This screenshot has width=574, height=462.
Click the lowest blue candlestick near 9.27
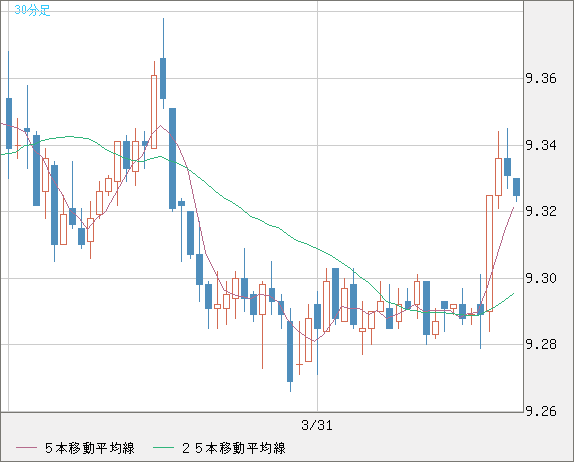pos(290,351)
